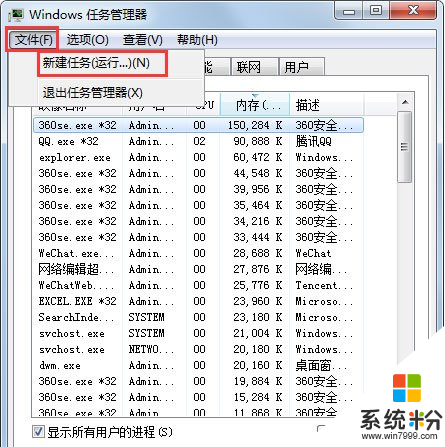Click the WeChat description cell
This screenshot has height=447, width=445.
pyautogui.click(x=313, y=253)
